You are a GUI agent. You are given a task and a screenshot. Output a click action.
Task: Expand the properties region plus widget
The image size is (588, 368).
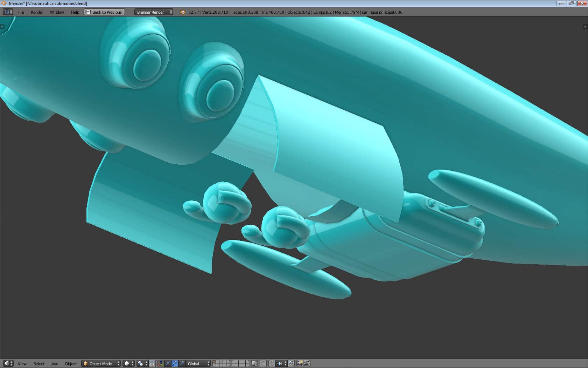(x=585, y=27)
